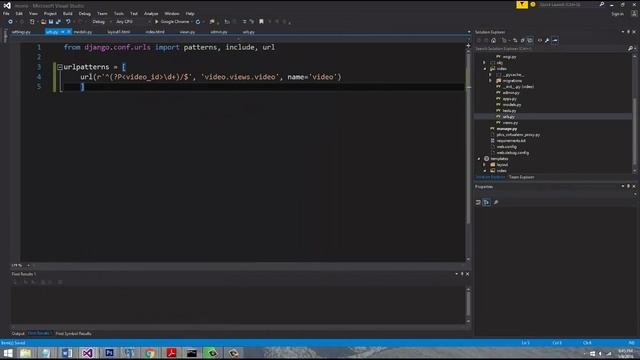This screenshot has height=360, width=640.
Task: Switch to the models.py editor tab
Action: tap(83, 32)
